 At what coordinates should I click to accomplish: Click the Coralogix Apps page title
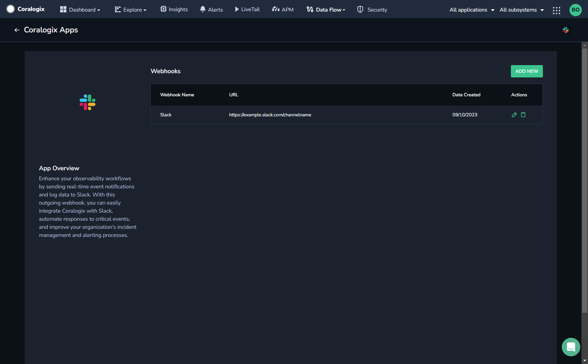click(51, 30)
